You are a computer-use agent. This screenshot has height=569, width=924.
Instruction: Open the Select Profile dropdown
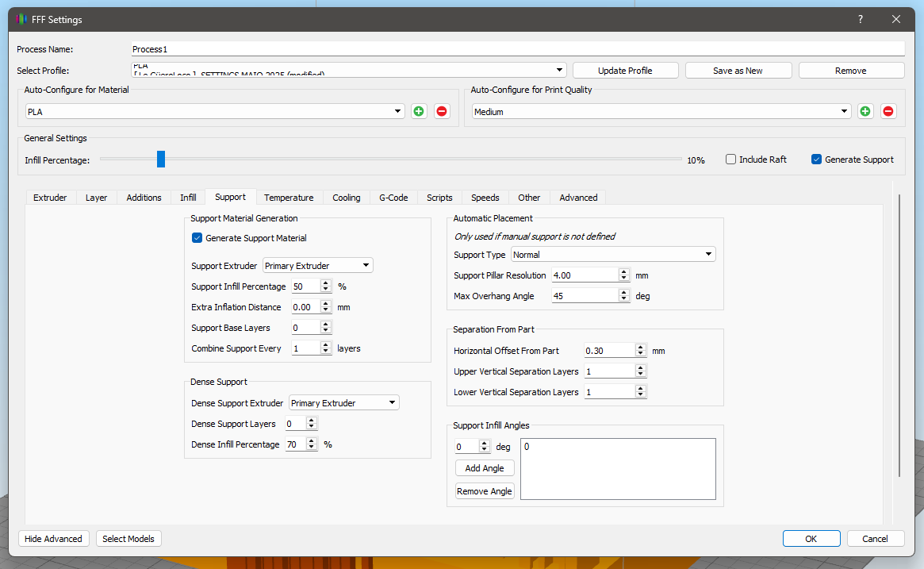349,71
